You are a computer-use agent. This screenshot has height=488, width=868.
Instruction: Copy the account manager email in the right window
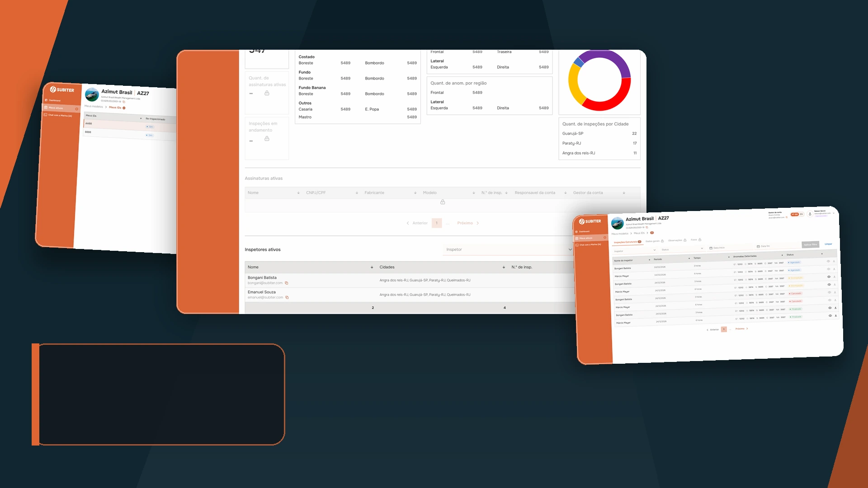(x=787, y=217)
